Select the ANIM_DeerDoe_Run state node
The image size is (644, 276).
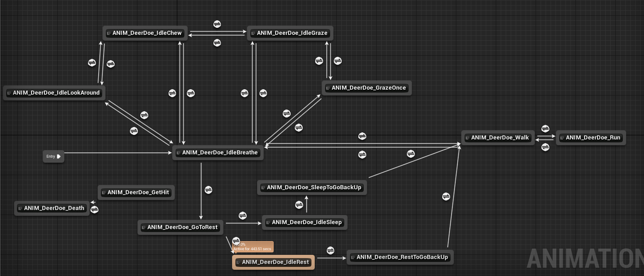590,138
